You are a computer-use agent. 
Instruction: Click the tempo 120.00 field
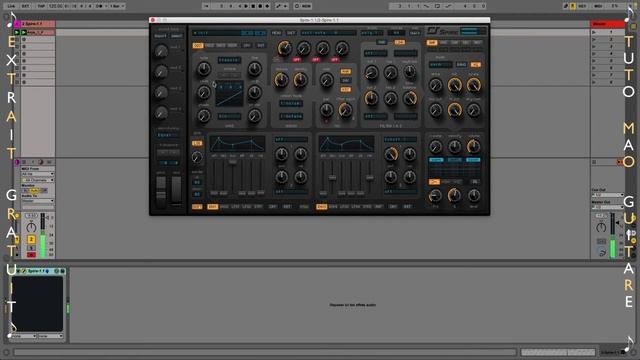[x=55, y=6]
